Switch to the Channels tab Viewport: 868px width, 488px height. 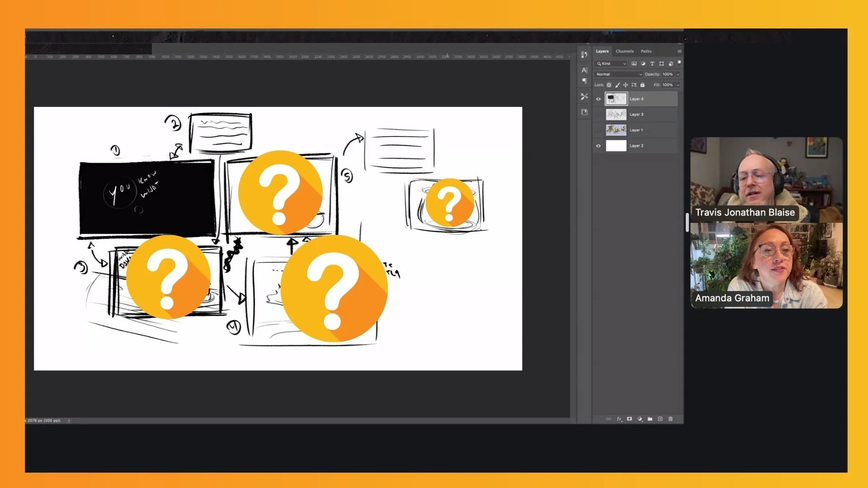click(x=624, y=52)
